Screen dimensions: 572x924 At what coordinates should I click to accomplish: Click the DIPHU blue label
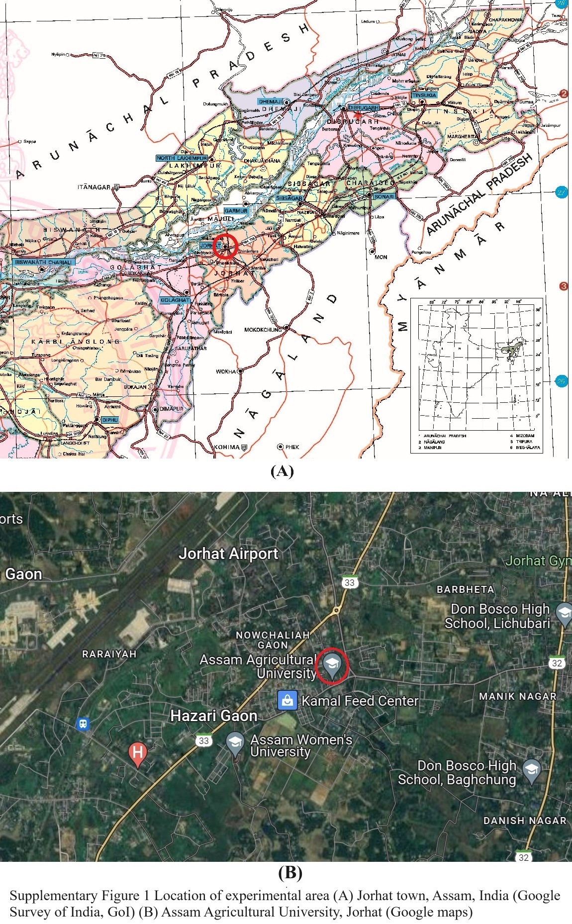click(x=110, y=420)
